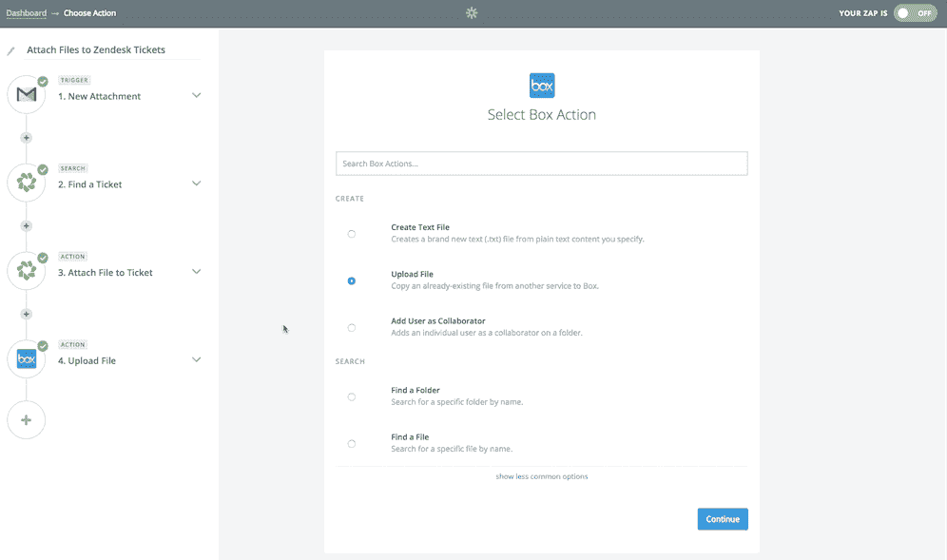Select the Upload File radio button
This screenshot has width=947, height=560.
click(x=352, y=280)
